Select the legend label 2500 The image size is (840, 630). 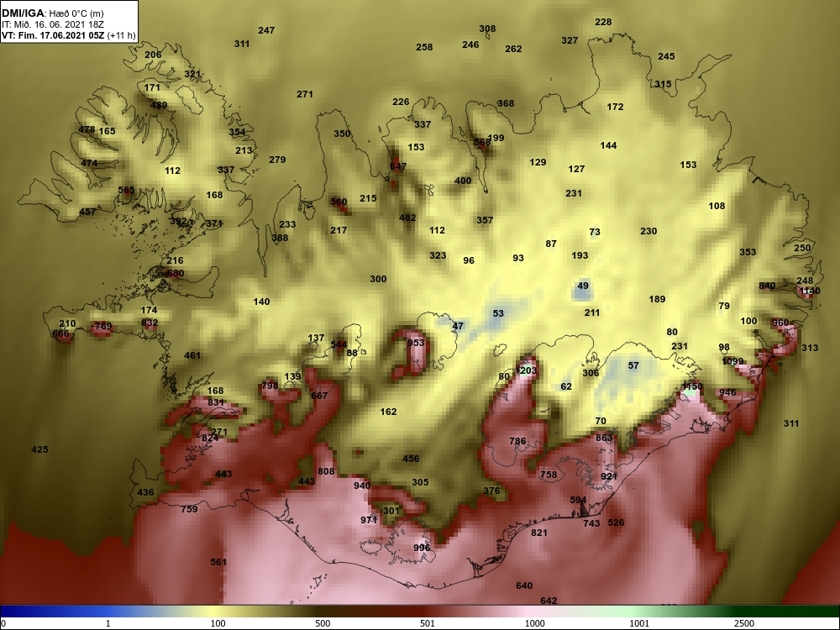pos(744,623)
